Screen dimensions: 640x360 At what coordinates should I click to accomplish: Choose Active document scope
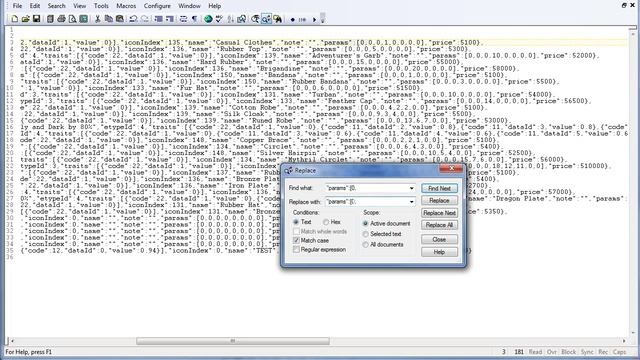[365, 224]
